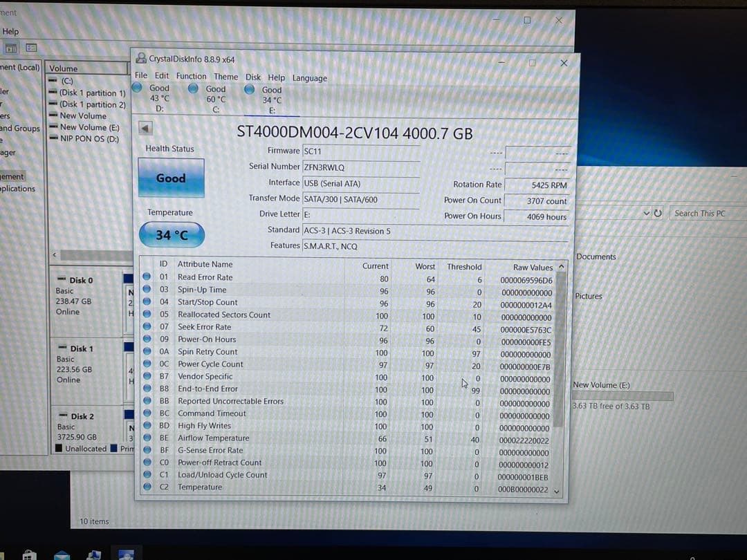
Task: Click the Spin-Up Time status circle
Action: click(x=147, y=288)
